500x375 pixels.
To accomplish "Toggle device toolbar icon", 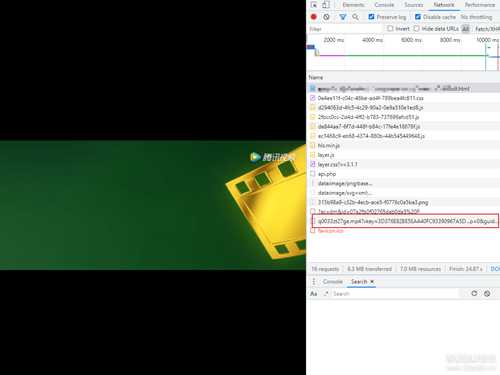I will (325, 5).
